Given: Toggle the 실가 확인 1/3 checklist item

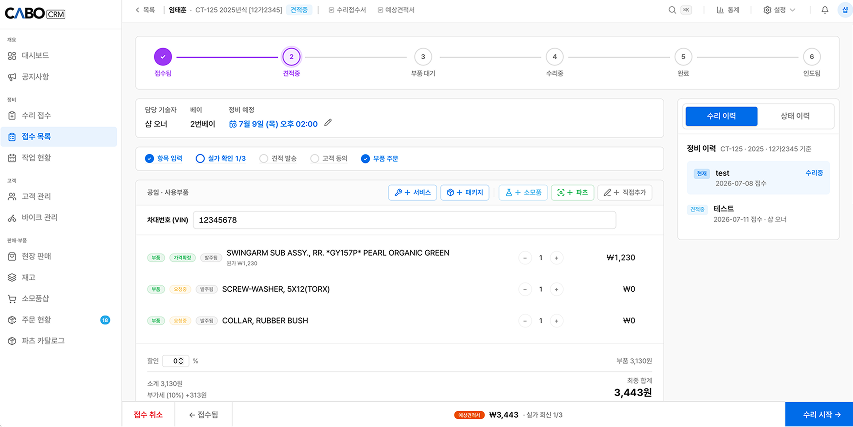Looking at the screenshot, I should click(x=220, y=159).
